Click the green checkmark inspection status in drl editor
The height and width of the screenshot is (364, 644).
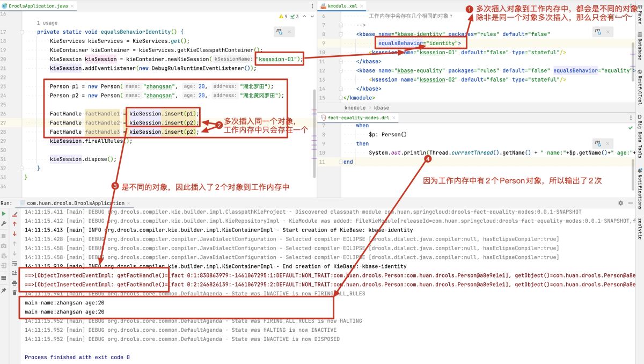pyautogui.click(x=631, y=128)
